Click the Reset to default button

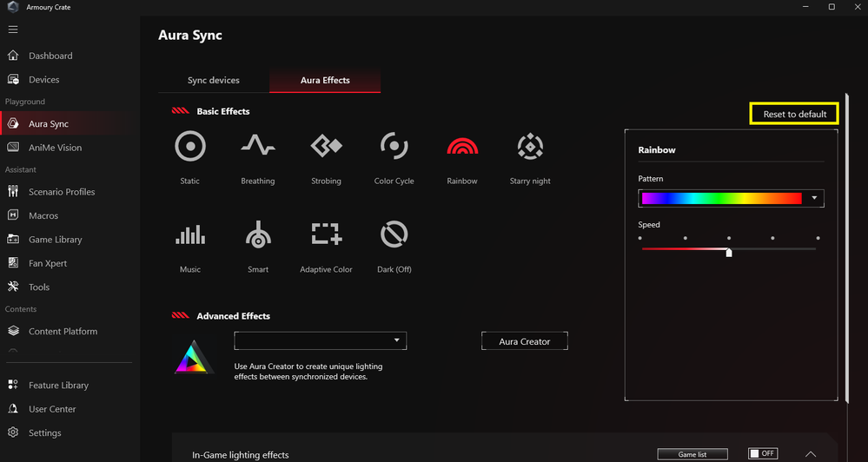click(x=794, y=114)
